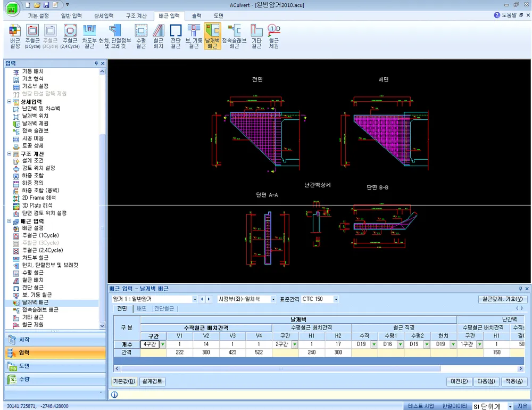Image resolution: width=532 pixels, height=410 pixels.
Task: Select the 차도부 철근 ribbon tool
Action: tap(89, 36)
